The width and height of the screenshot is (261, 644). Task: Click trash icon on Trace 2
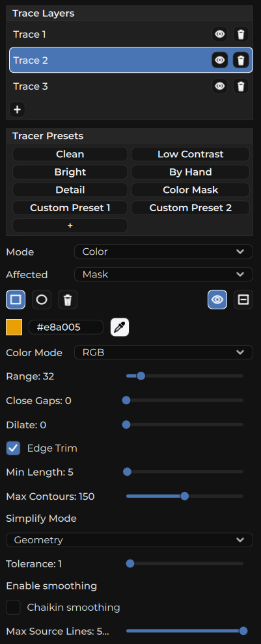point(241,60)
